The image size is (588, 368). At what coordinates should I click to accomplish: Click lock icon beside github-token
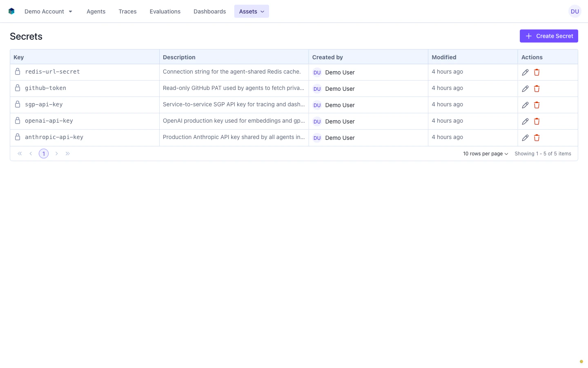18,88
